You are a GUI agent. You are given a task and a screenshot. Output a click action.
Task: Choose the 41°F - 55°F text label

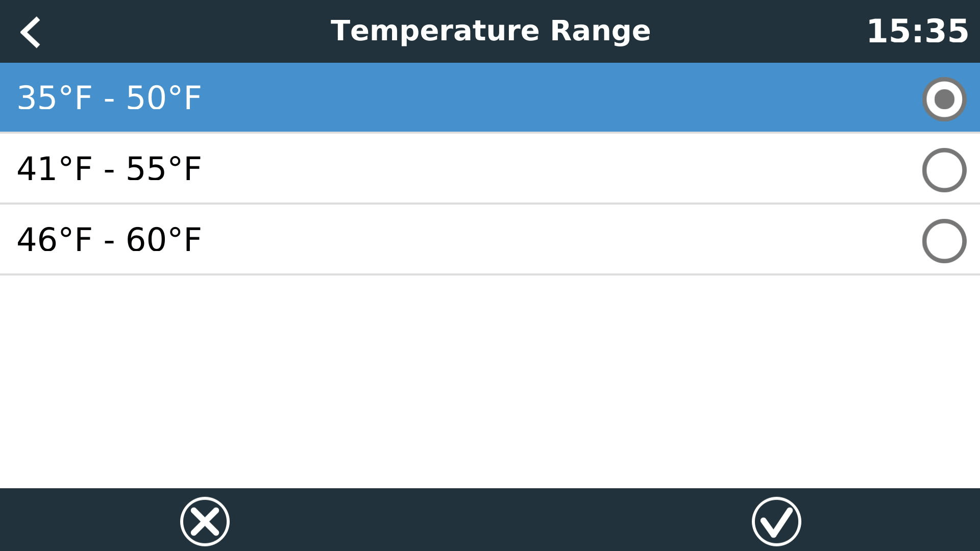pyautogui.click(x=109, y=169)
